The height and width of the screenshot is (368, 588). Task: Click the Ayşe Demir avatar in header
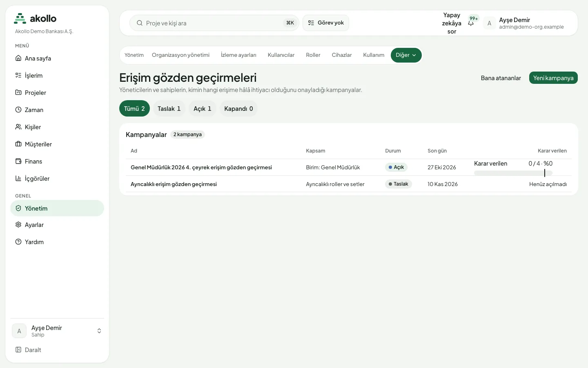(489, 23)
